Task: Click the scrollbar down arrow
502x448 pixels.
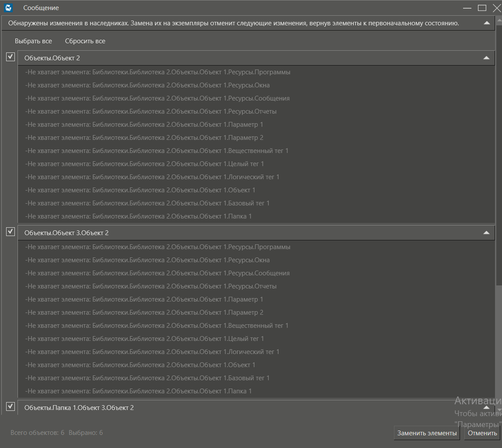Action: point(499,410)
